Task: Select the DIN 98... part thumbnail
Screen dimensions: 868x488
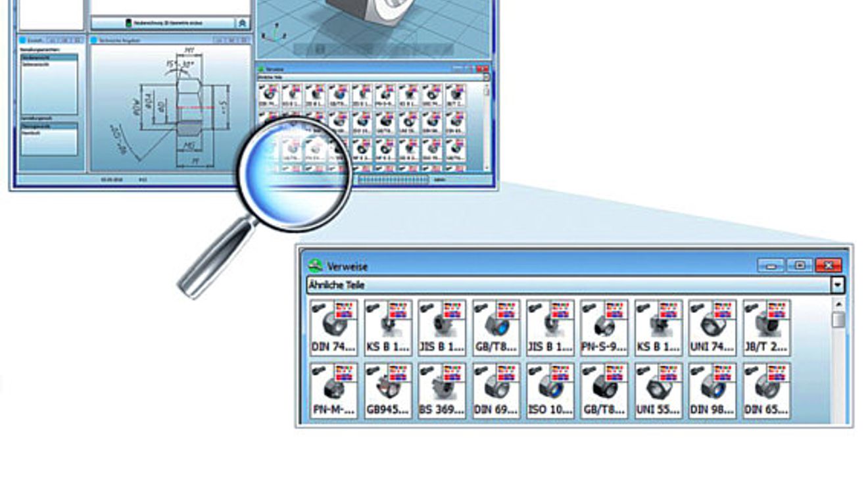Action: point(712,391)
